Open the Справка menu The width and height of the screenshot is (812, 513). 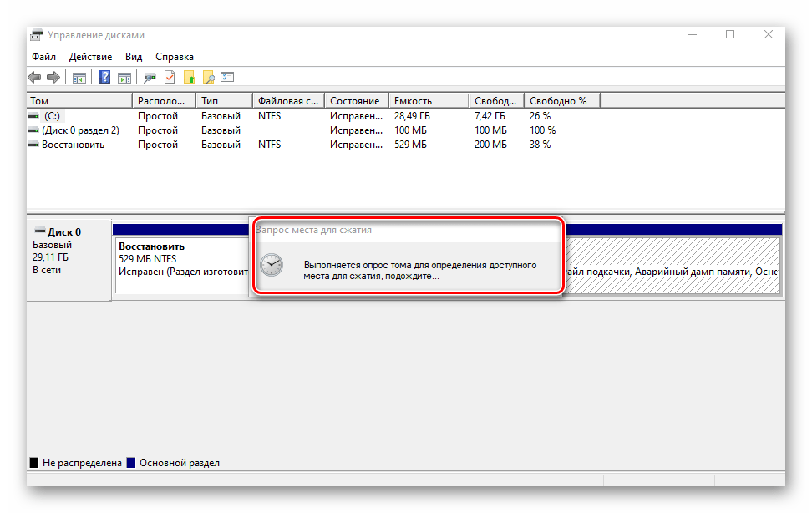[x=175, y=57]
